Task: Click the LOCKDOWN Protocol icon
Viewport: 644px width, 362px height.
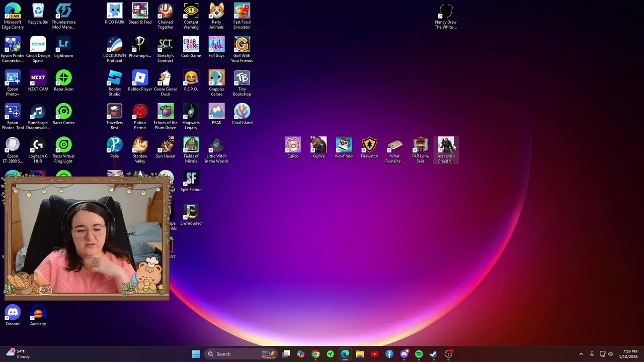Action: coord(115,50)
